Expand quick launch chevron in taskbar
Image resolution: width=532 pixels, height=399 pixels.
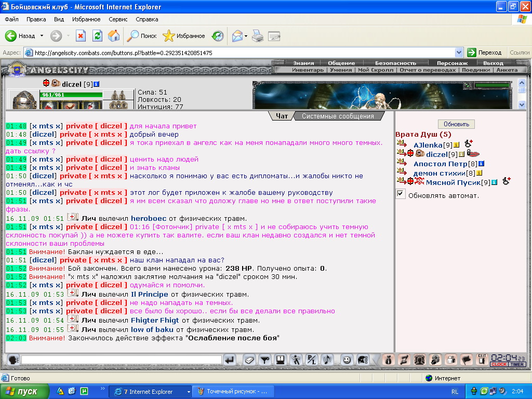click(102, 389)
